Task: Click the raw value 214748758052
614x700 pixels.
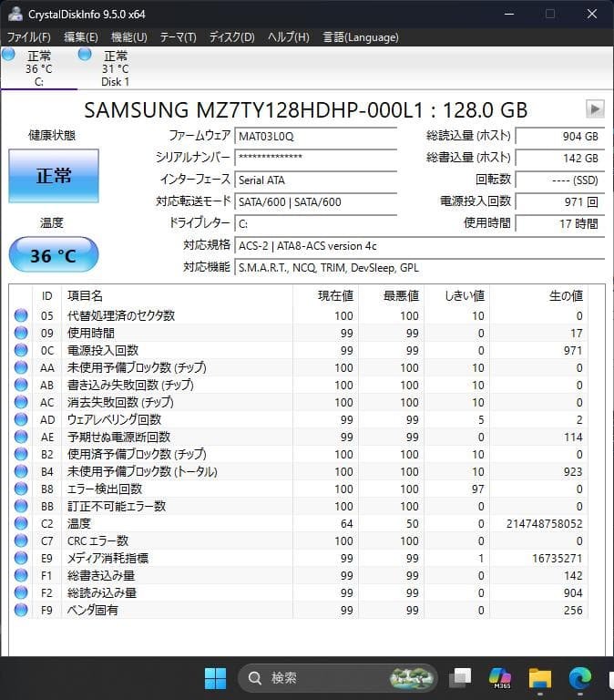Action: pyautogui.click(x=545, y=523)
